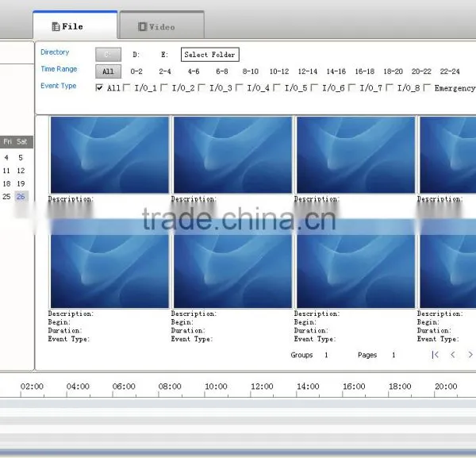The width and height of the screenshot is (476, 458).
Task: Select the C: directory button
Action: 108,55
